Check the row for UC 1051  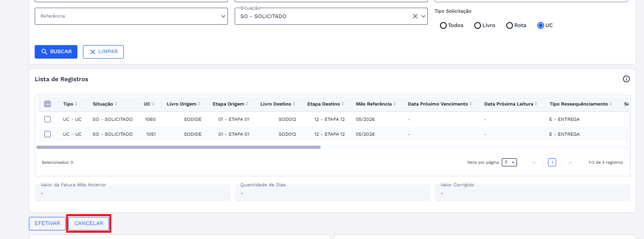[x=48, y=134]
